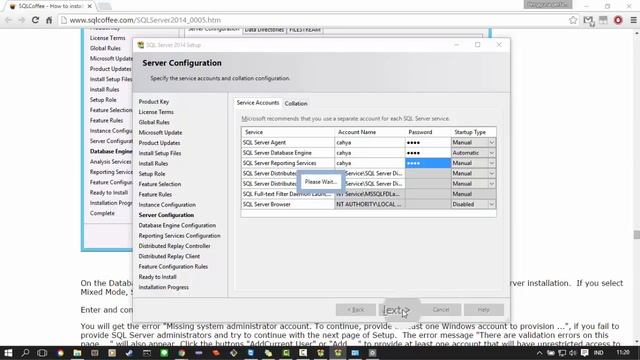The width and height of the screenshot is (640, 360).
Task: Click highlighted Reporting Services password field
Action: pos(428,163)
